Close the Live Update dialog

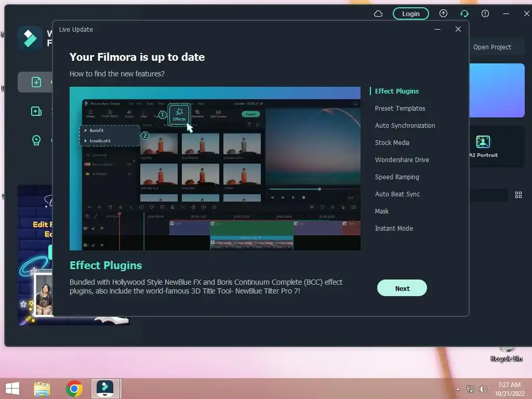tap(458, 29)
